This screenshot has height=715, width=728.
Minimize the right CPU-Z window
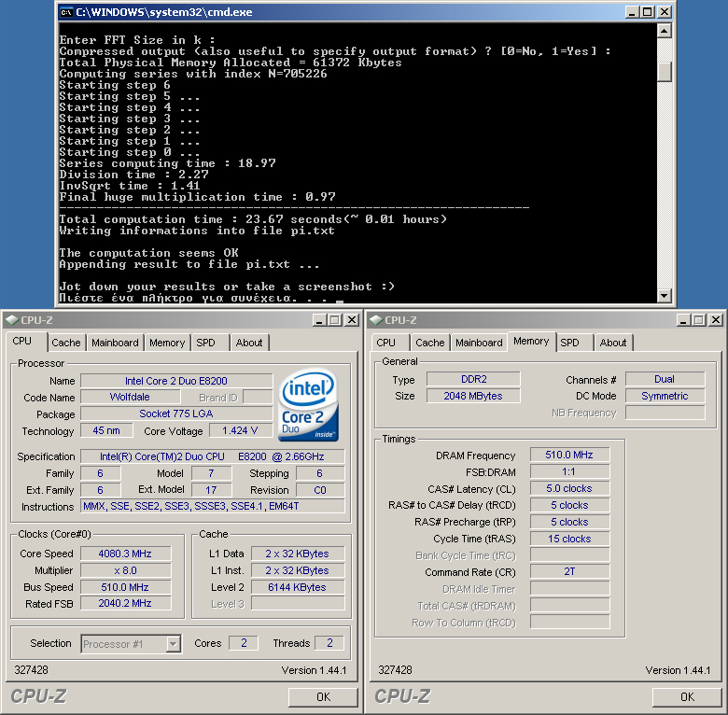click(x=683, y=320)
